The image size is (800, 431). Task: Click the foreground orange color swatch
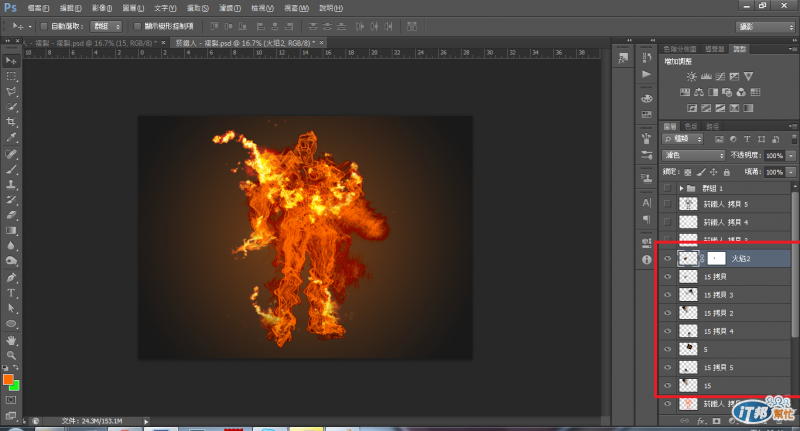[8, 379]
